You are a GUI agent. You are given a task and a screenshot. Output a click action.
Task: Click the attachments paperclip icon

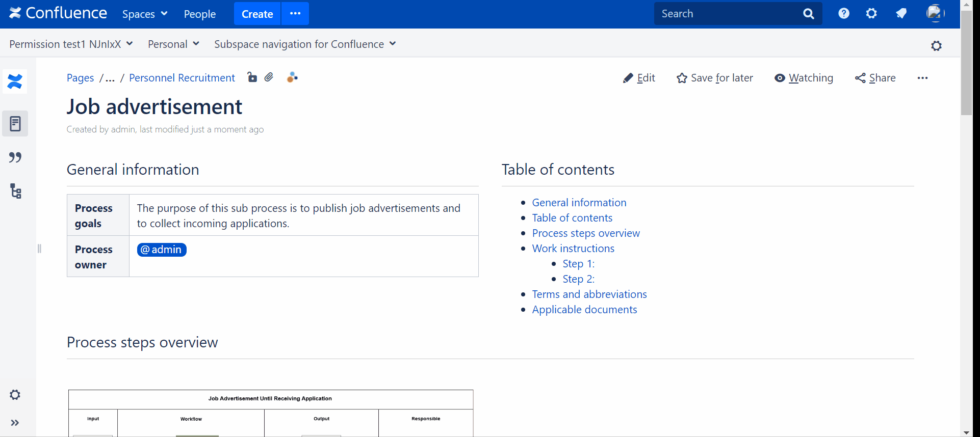[x=269, y=77]
